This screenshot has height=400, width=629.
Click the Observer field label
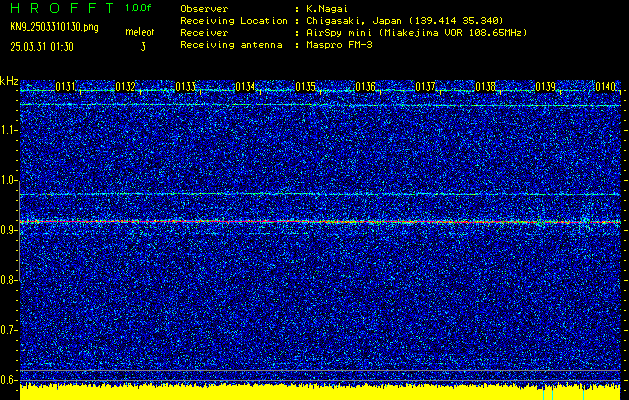coord(204,8)
